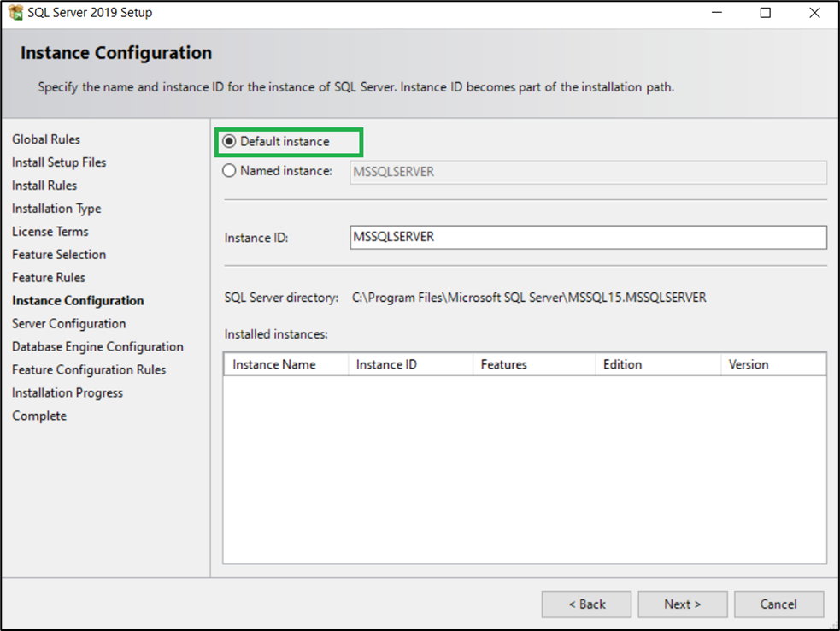Minimize the SQL Server 2019 Setup window
This screenshot has height=631, width=840.
[x=717, y=12]
